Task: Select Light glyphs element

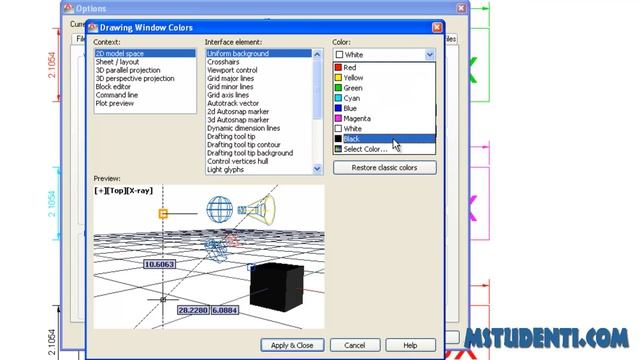Action: (x=259, y=170)
